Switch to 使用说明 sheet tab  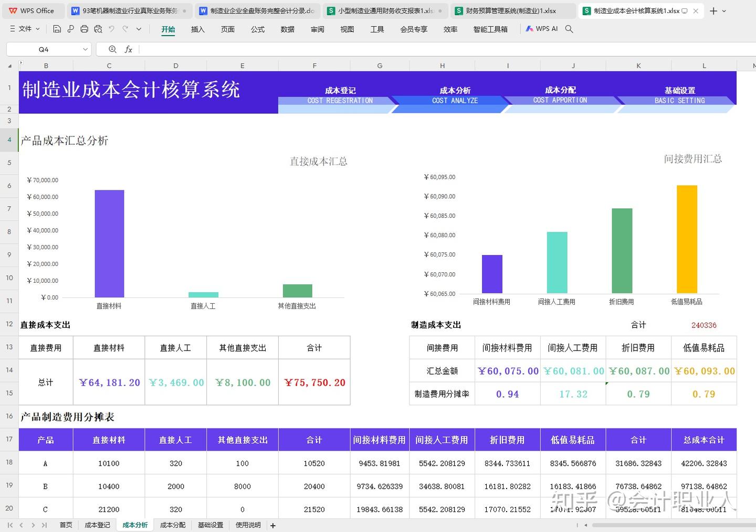click(248, 525)
